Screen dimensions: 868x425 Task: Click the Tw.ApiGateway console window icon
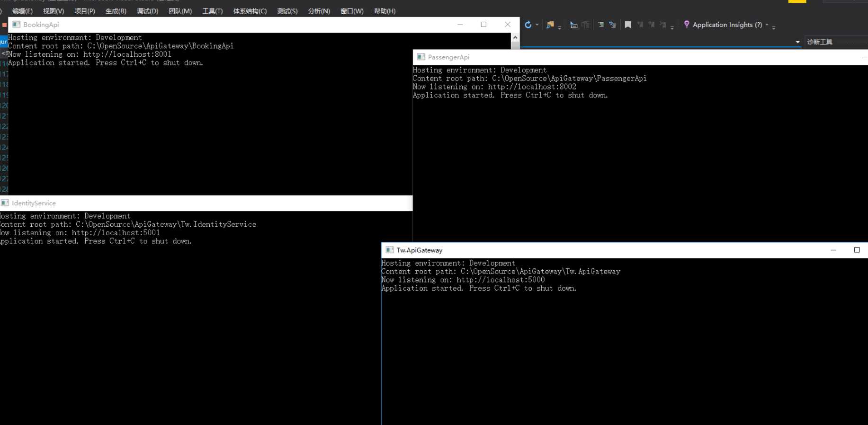point(390,250)
